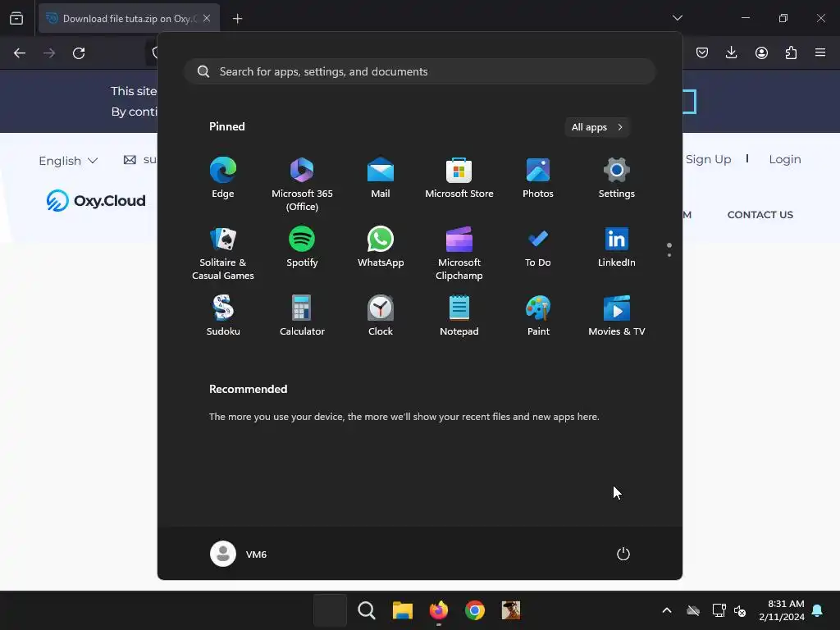Viewport: 840px width, 630px height.
Task: Expand the English language dropdown
Action: click(x=68, y=161)
